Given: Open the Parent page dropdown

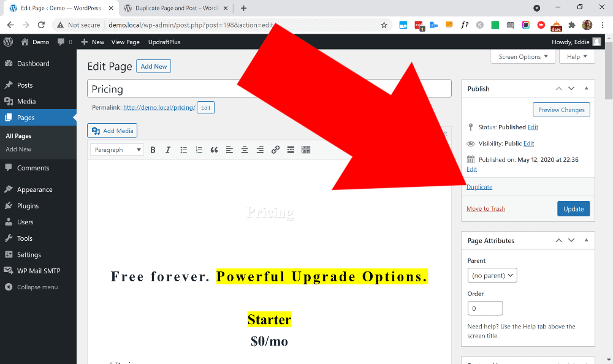Looking at the screenshot, I should coord(492,276).
